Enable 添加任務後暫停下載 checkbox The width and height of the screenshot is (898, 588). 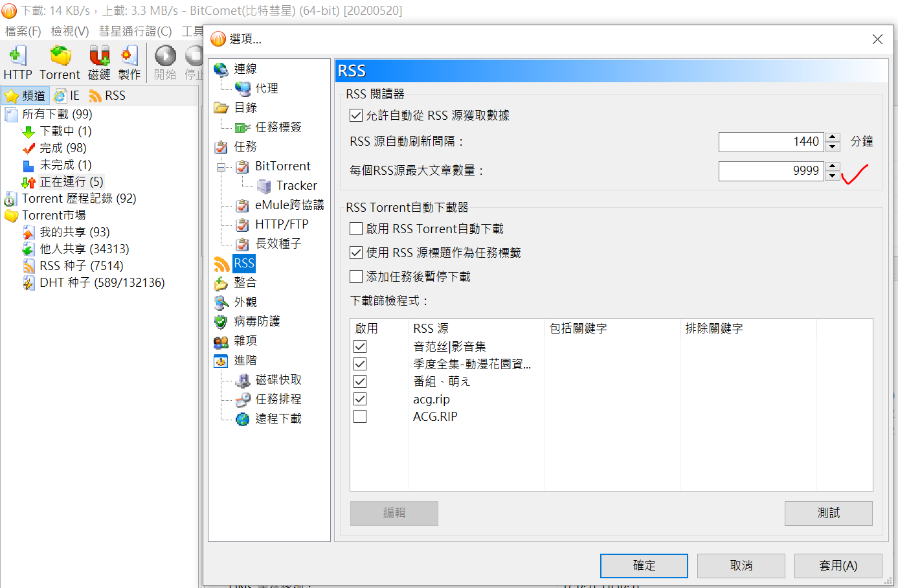[355, 277]
